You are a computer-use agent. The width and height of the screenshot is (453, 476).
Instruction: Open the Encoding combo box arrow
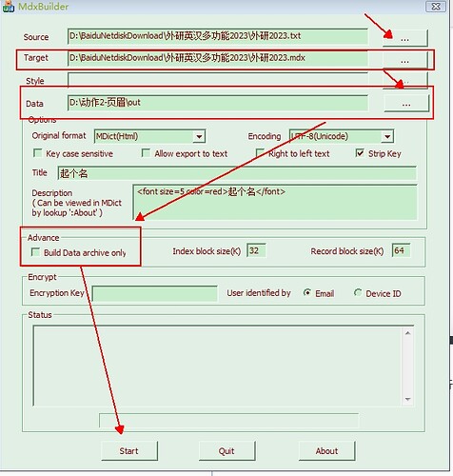(387, 136)
